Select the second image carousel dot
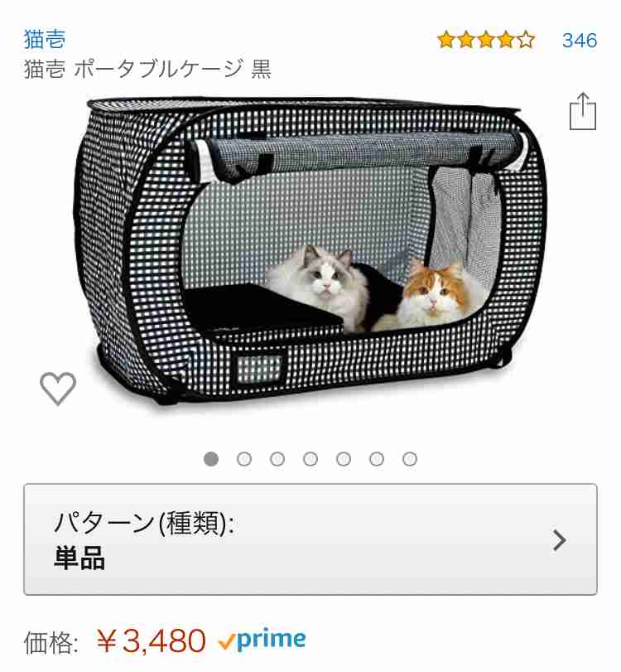The image size is (621, 672). click(x=244, y=459)
